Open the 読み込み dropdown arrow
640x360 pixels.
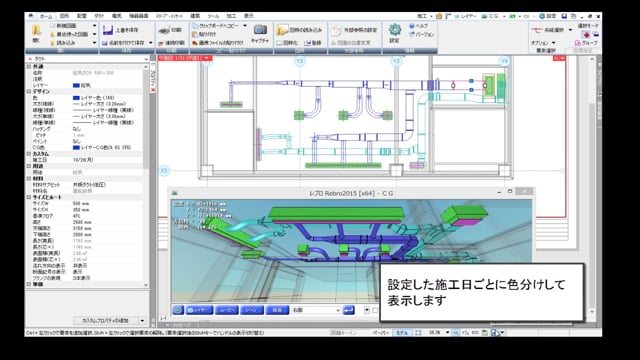tap(94, 43)
